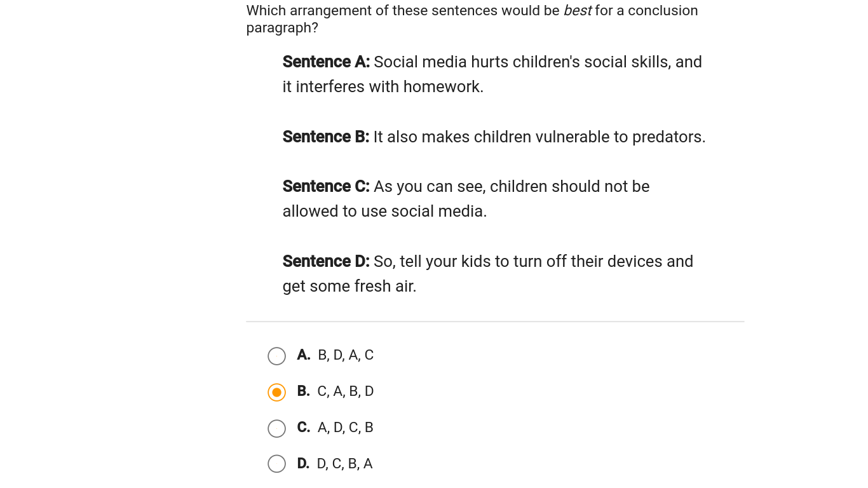Click the bold "Sentence A:" label
868x488 pixels.
tap(326, 62)
